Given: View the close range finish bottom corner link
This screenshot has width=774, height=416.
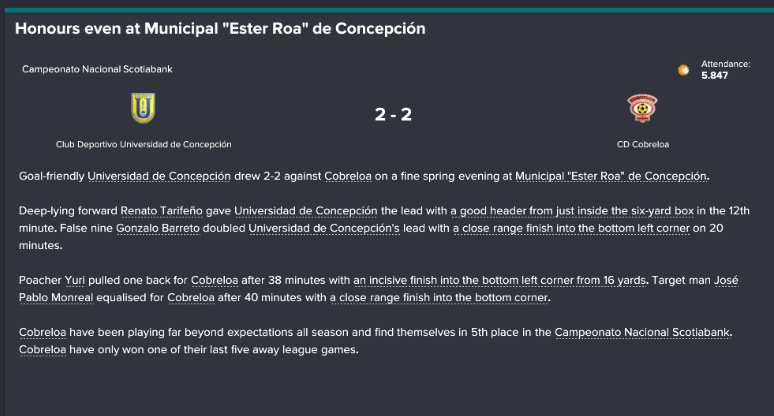Looking at the screenshot, I should (x=439, y=298).
